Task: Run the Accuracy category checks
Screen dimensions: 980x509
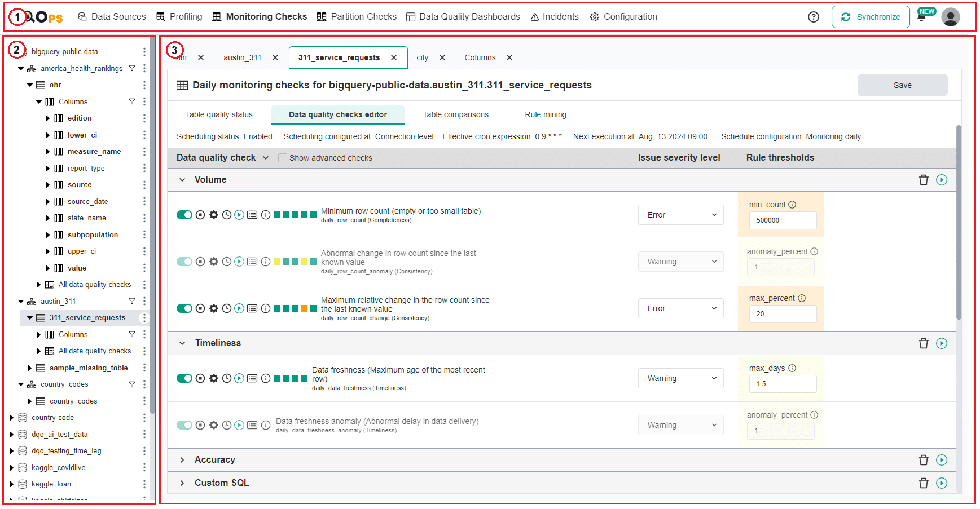Action: point(941,460)
